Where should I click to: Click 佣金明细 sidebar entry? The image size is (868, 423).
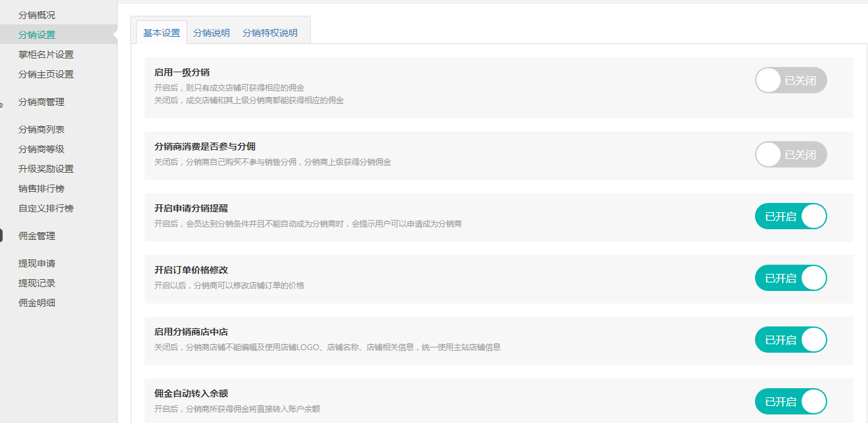(x=37, y=303)
